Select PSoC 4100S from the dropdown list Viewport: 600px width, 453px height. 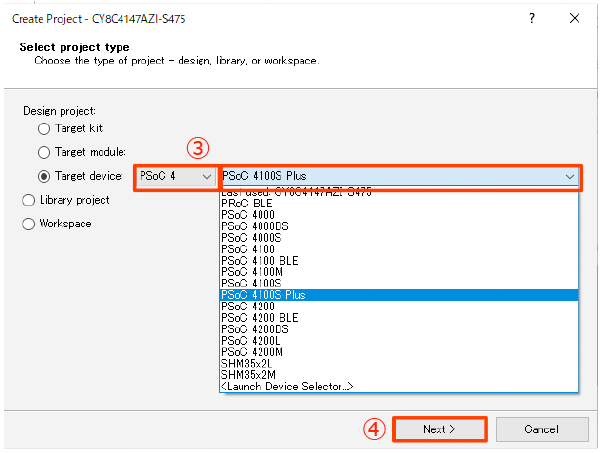point(399,284)
